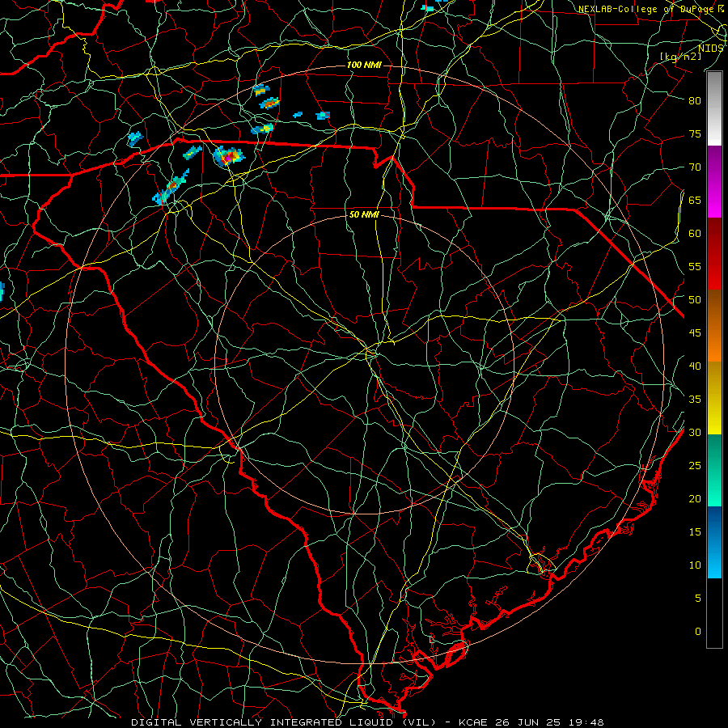
Task: Click the 20 value on the color scale
Action: 695,498
